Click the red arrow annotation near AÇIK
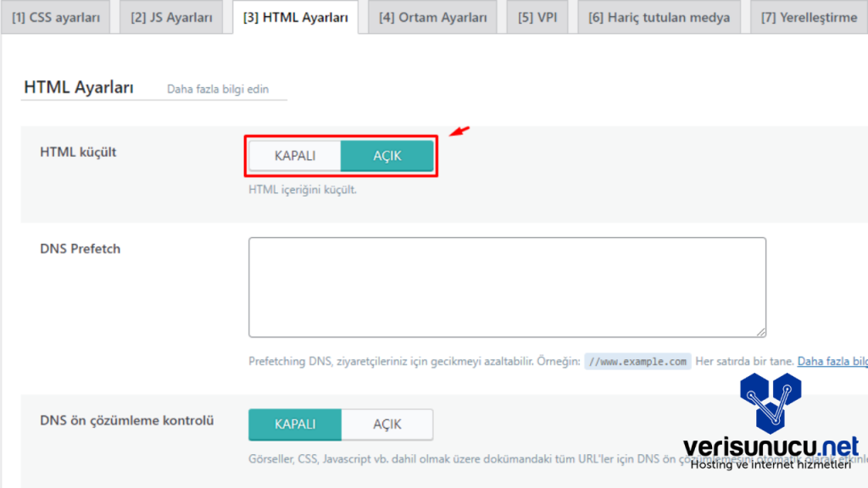The image size is (868, 488). click(459, 131)
